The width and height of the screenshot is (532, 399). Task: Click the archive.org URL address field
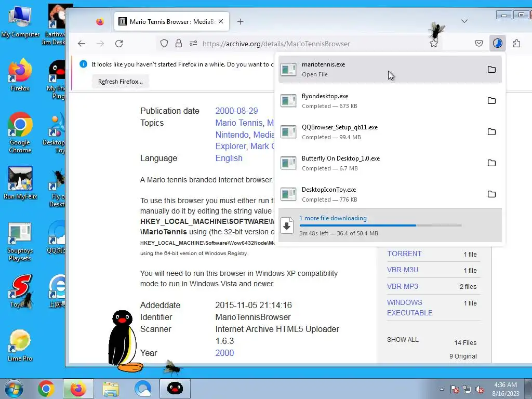276,44
